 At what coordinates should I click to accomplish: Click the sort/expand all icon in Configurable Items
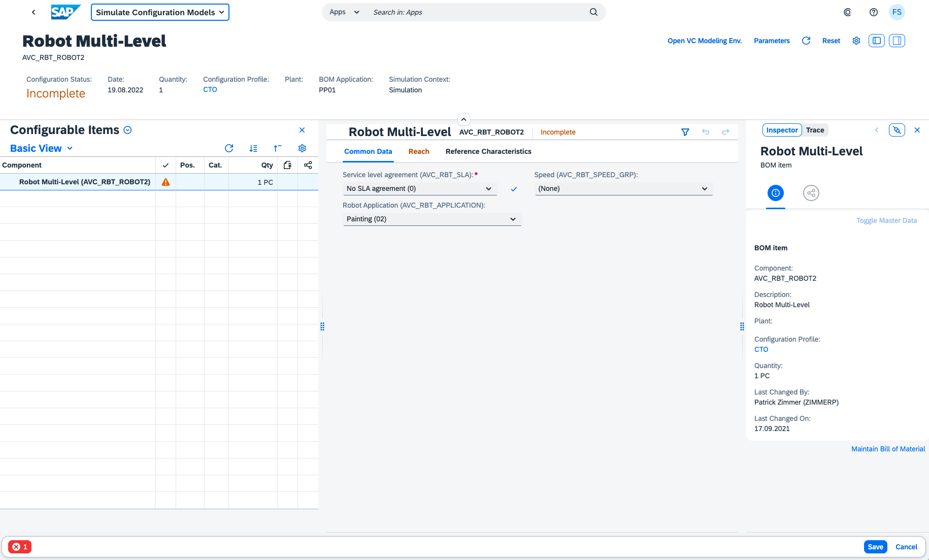(253, 148)
